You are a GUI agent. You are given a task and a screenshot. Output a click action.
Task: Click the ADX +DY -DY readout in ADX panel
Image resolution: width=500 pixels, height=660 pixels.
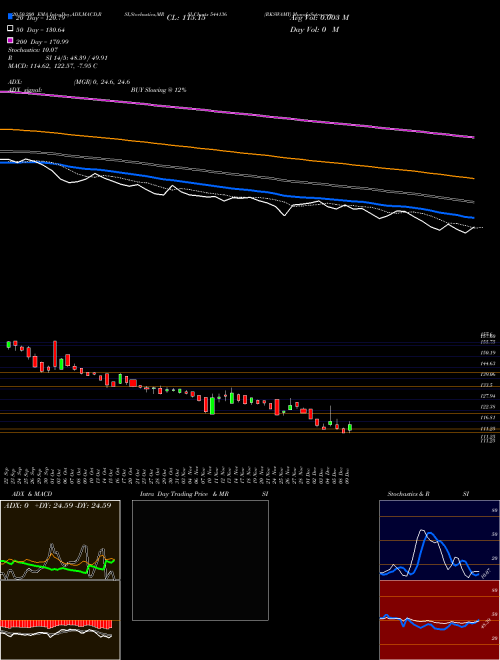[57, 506]
